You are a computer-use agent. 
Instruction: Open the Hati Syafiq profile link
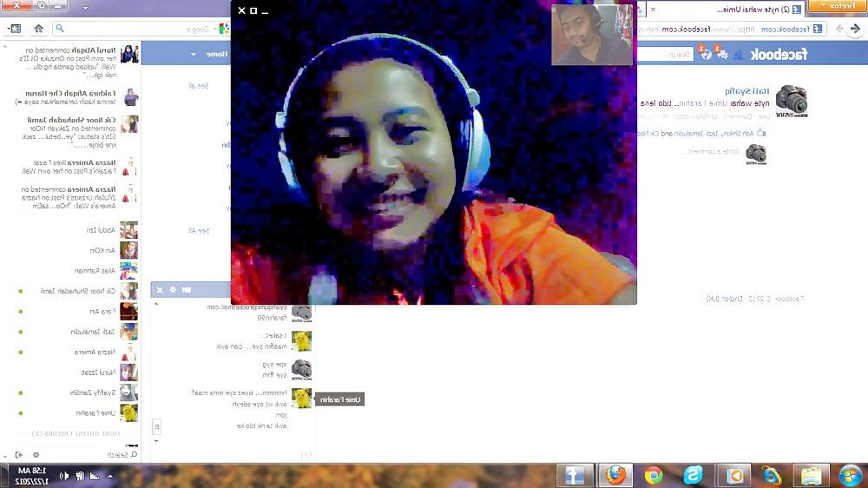pos(746,91)
